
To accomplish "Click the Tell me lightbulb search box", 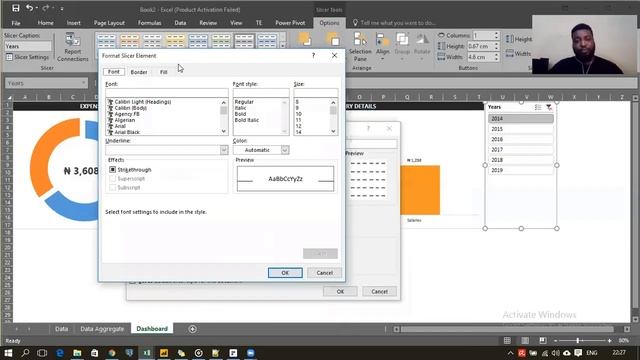I will [x=394, y=23].
